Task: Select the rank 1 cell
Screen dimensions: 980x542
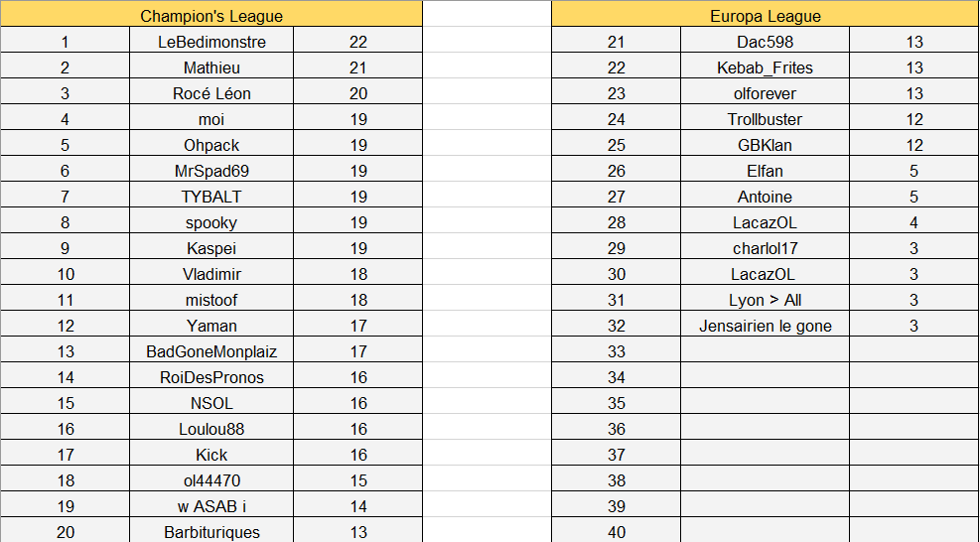Action: pos(66,42)
